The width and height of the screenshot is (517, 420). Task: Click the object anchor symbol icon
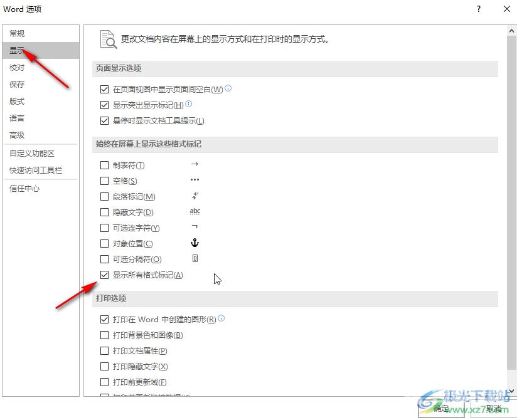195,243
